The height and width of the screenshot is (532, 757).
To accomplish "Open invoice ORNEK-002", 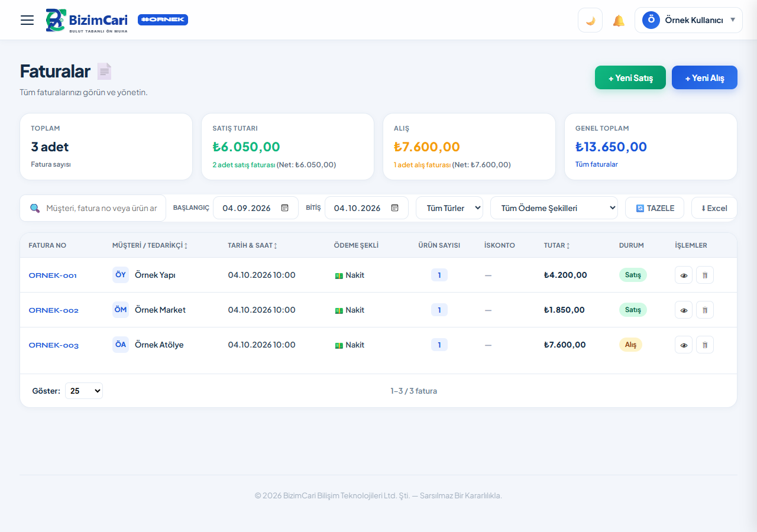I will (53, 310).
